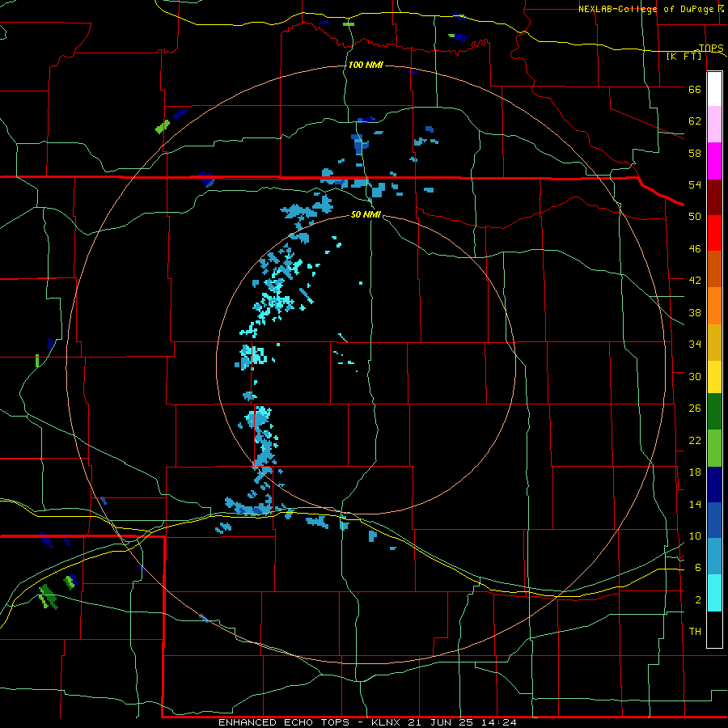728x728 pixels.
Task: Click the legend value "22"
Action: (695, 440)
